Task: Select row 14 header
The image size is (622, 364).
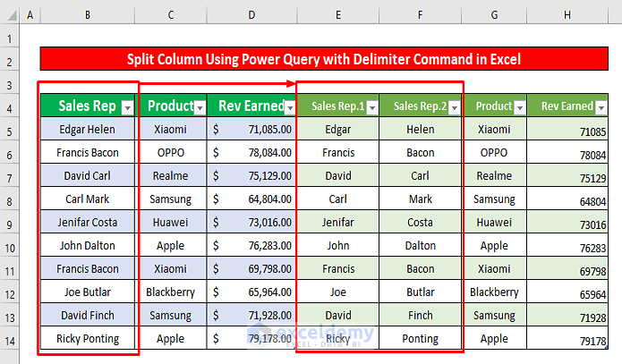Action: point(10,339)
